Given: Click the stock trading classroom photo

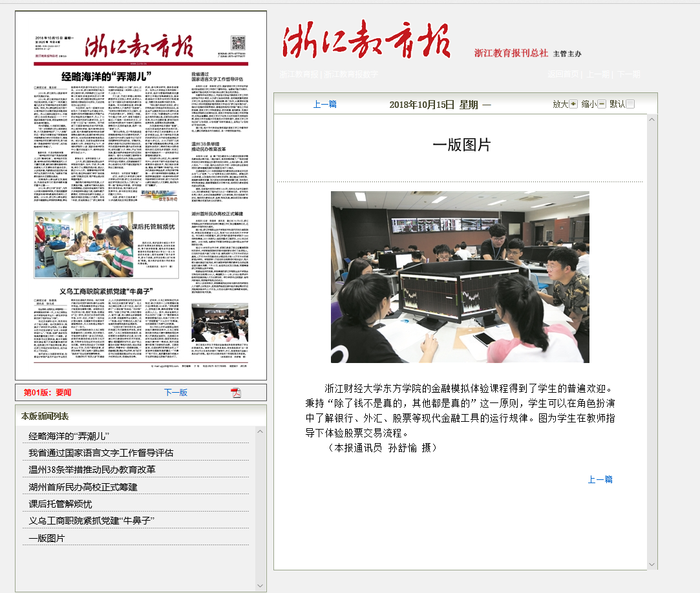Looking at the screenshot, I should (460, 277).
